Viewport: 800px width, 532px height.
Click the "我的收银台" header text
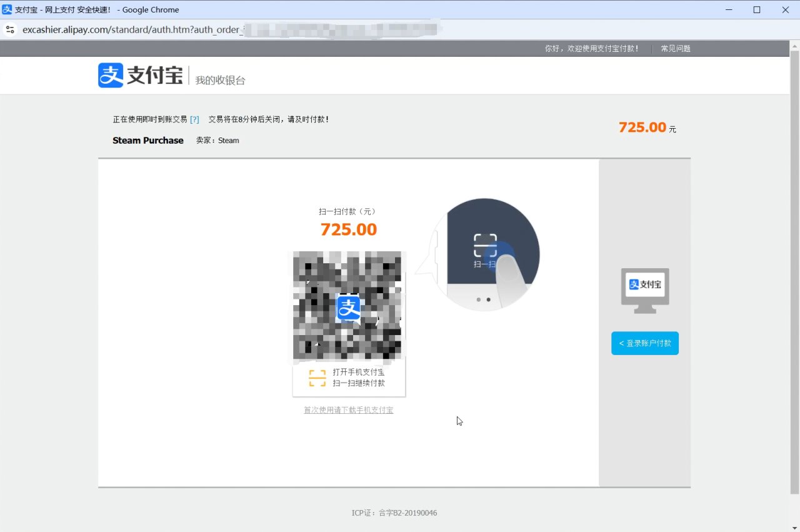(220, 80)
